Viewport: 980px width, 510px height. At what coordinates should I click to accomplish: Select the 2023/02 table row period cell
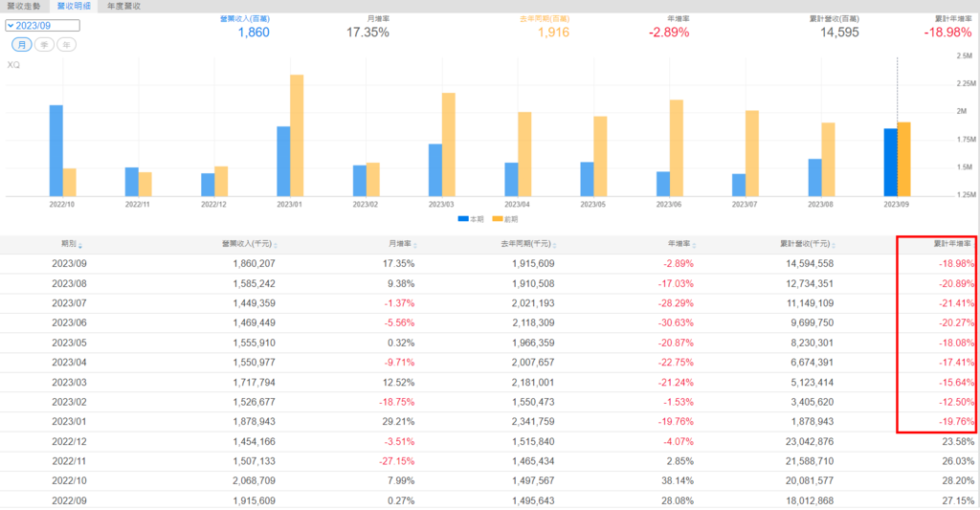[x=69, y=402]
